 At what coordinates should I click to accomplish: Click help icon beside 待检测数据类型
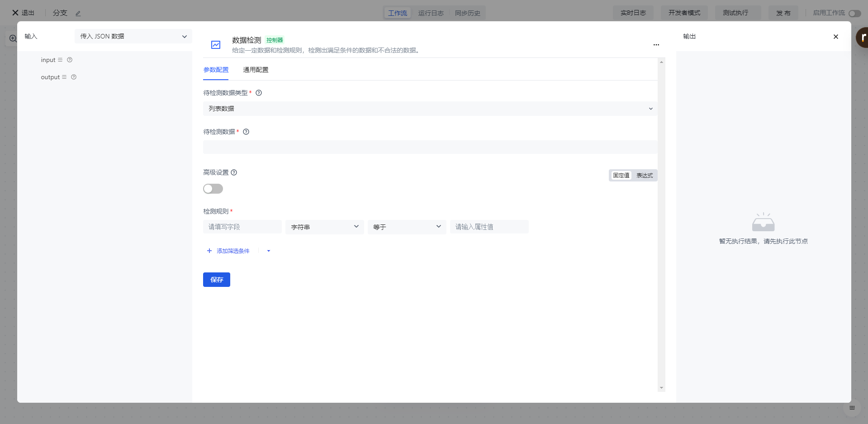(259, 93)
